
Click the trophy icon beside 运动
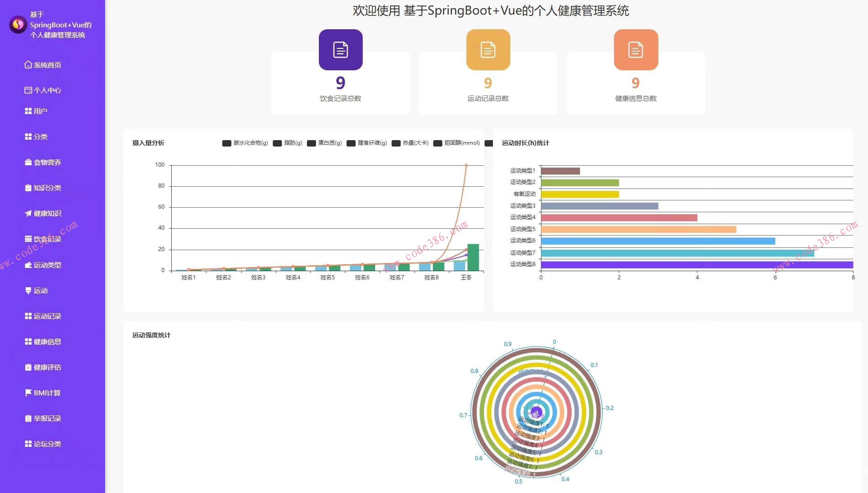[28, 290]
